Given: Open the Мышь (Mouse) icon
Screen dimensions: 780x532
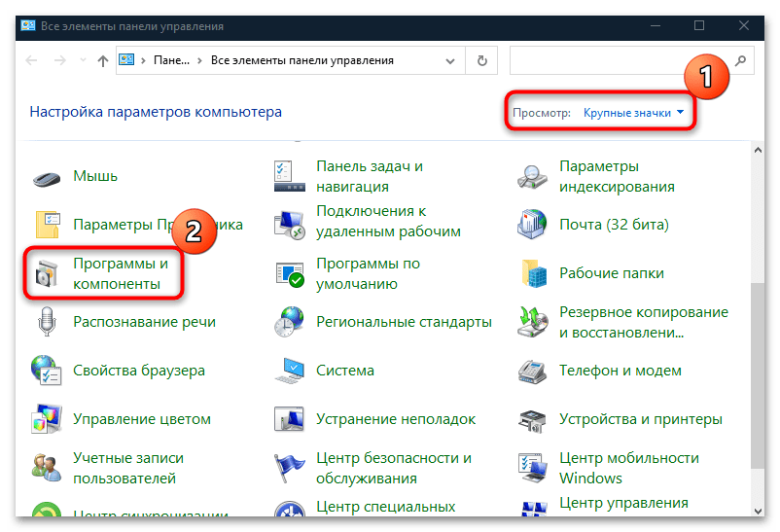Looking at the screenshot, I should point(48,177).
